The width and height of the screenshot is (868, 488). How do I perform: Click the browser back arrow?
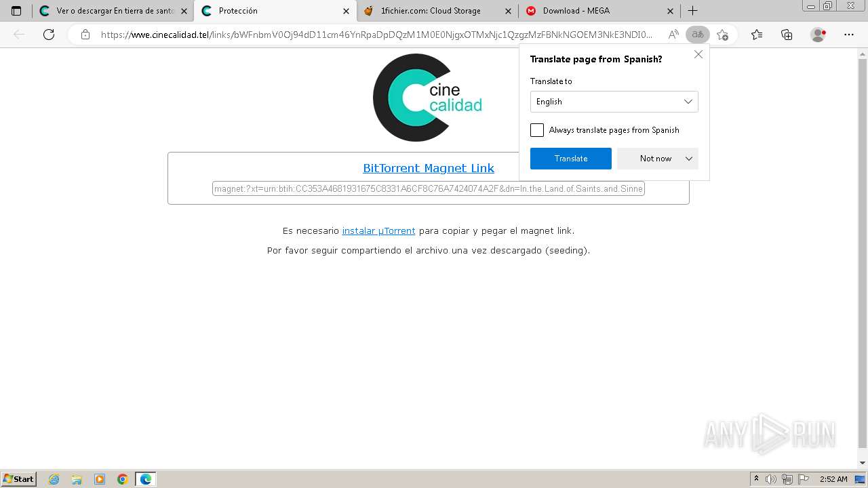coord(19,35)
